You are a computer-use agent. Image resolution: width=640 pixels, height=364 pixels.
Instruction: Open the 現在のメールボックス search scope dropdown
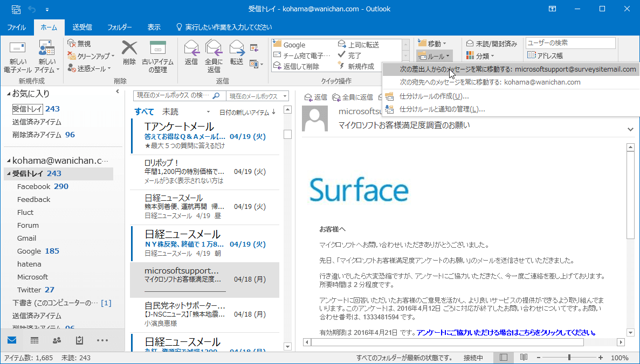(257, 96)
